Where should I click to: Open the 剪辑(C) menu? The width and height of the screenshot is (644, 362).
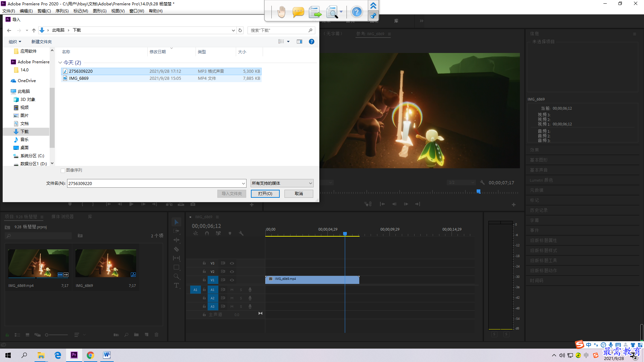(x=44, y=11)
